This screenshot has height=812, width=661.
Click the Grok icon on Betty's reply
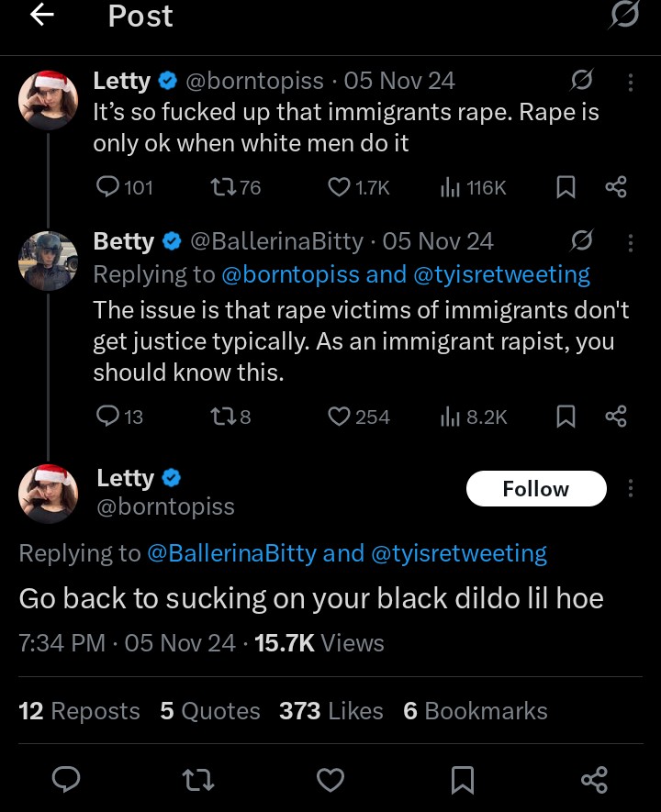582,240
